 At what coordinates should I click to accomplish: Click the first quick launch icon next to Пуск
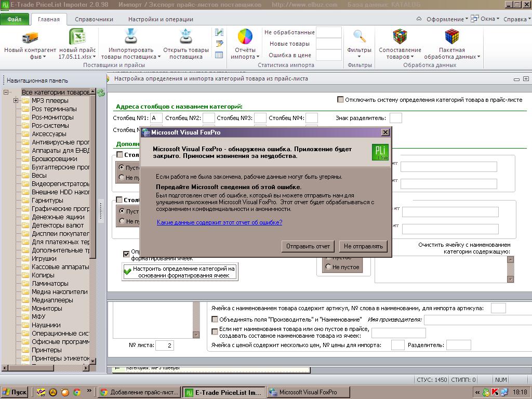(x=41, y=392)
